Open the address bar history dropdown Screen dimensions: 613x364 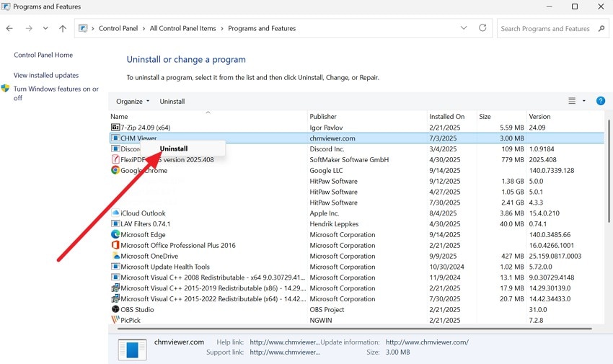464,28
